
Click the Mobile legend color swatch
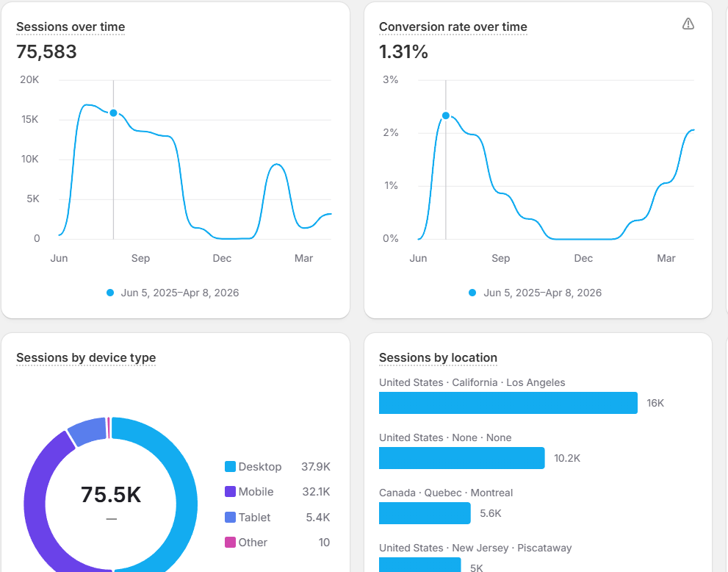tap(230, 492)
